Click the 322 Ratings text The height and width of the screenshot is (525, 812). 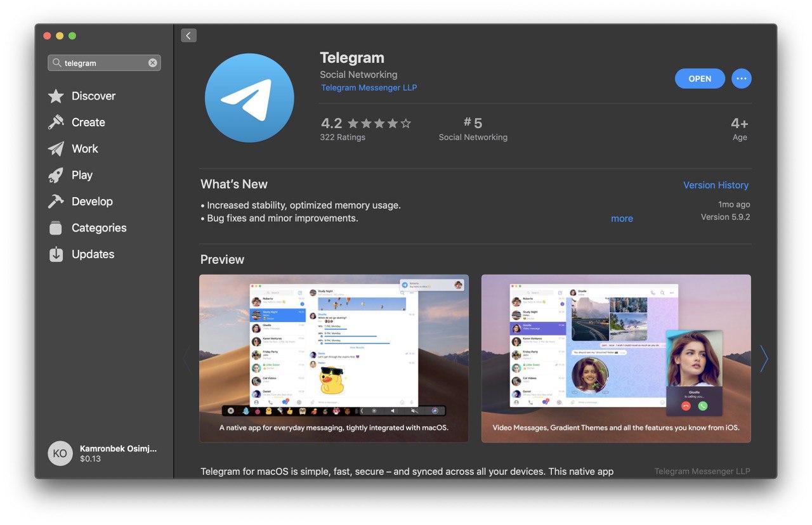coord(343,137)
